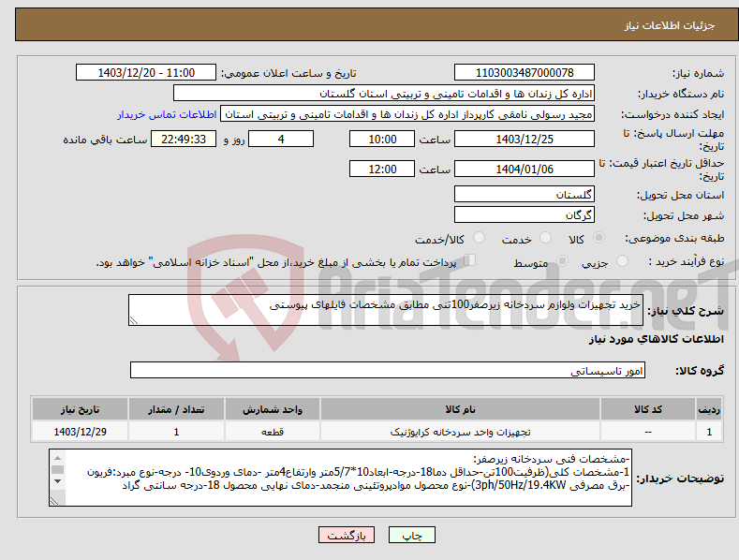Click the delivery province field گلستان
The width and height of the screenshot is (739, 560).
click(x=525, y=194)
